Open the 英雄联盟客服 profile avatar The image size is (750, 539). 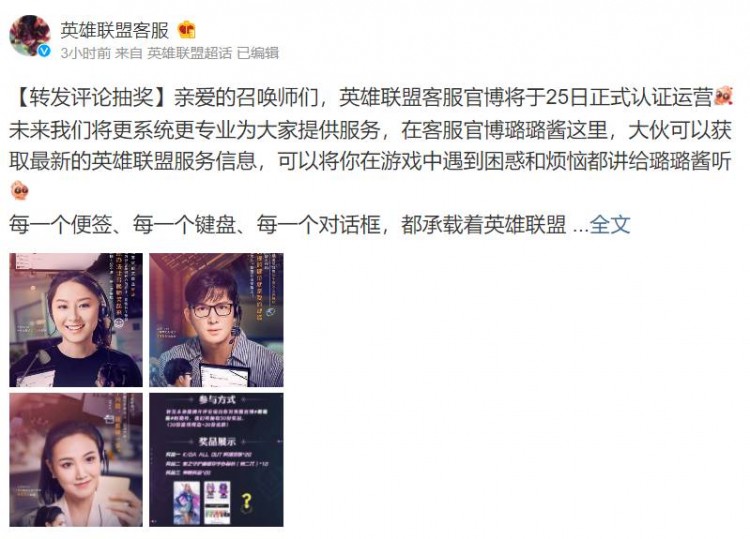pos(30,36)
